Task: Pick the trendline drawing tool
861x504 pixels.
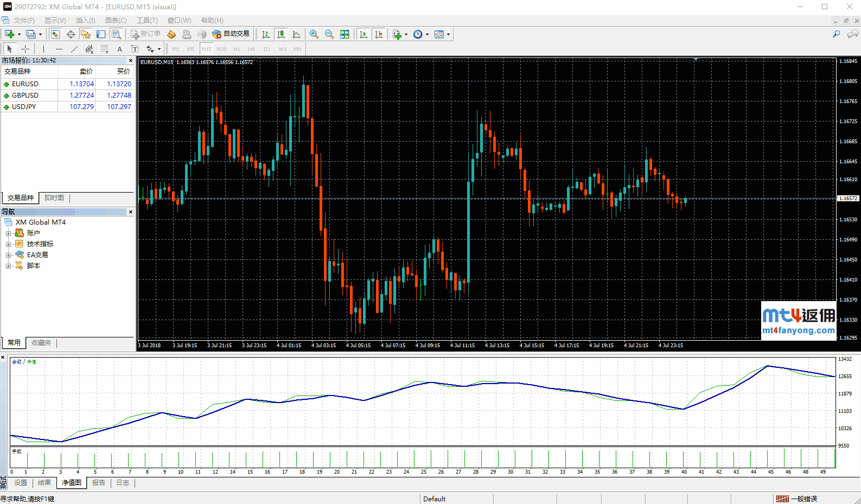Action: pos(74,49)
